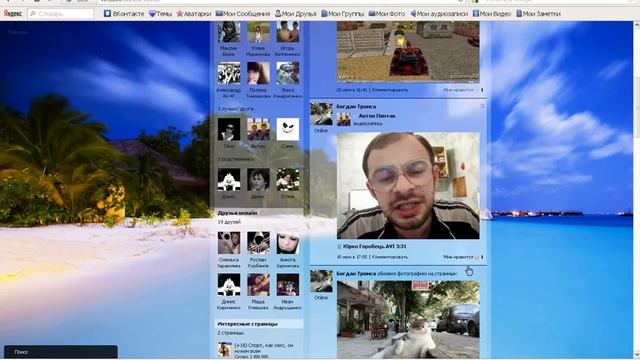Open the tank game video thumbnail
Viewport: 640px width, 360px height.
pyautogui.click(x=408, y=52)
